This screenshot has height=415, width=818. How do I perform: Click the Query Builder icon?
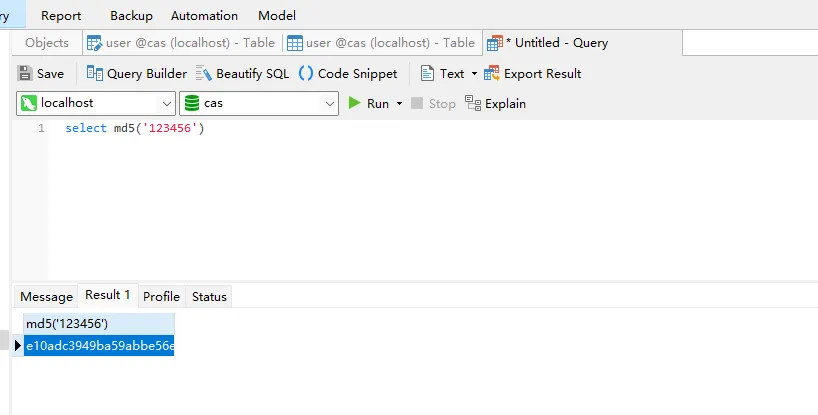[94, 74]
